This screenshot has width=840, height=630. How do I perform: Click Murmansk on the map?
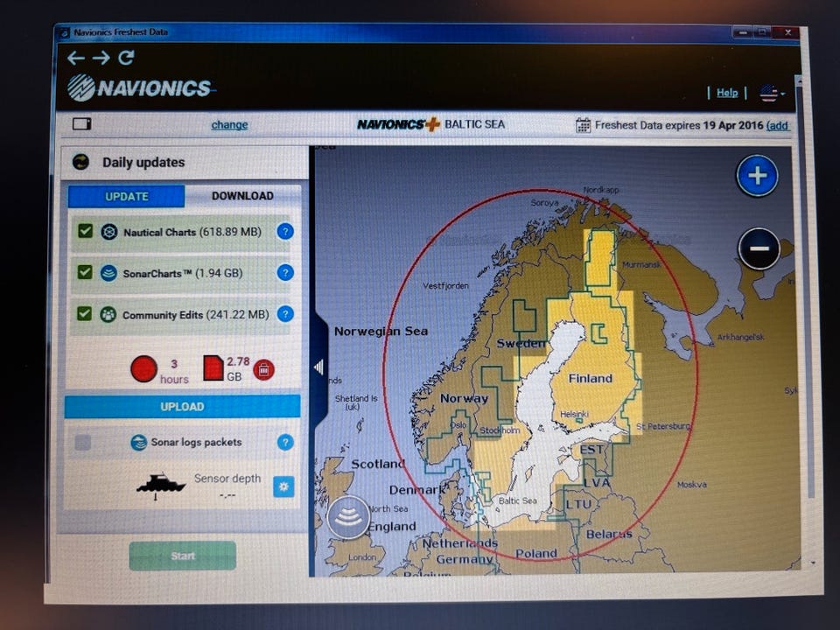tap(641, 264)
